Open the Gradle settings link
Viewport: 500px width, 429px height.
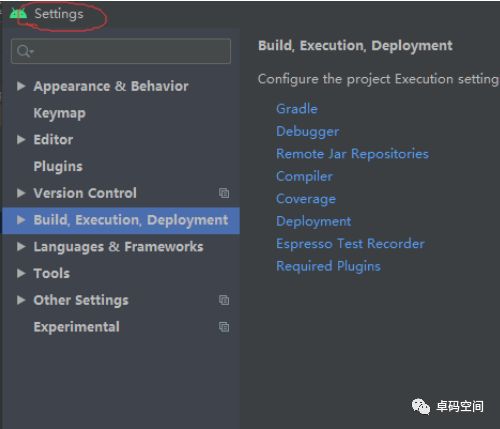pos(297,109)
